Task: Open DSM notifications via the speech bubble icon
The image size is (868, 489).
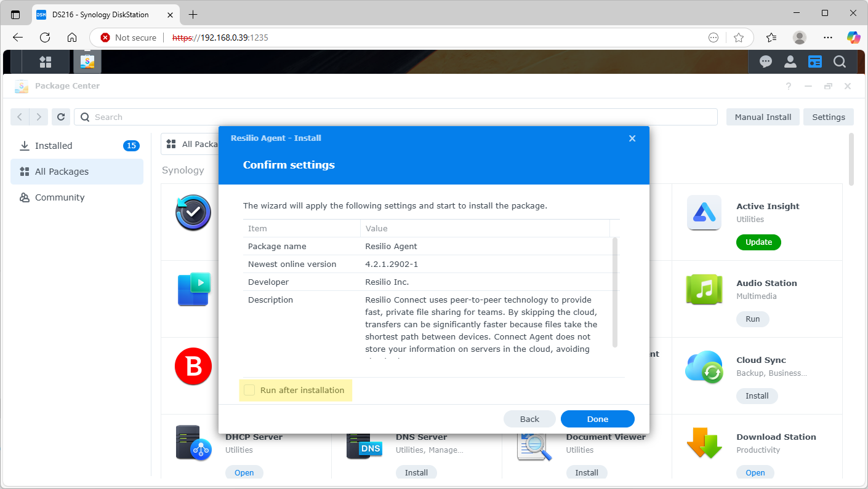Action: 765,62
